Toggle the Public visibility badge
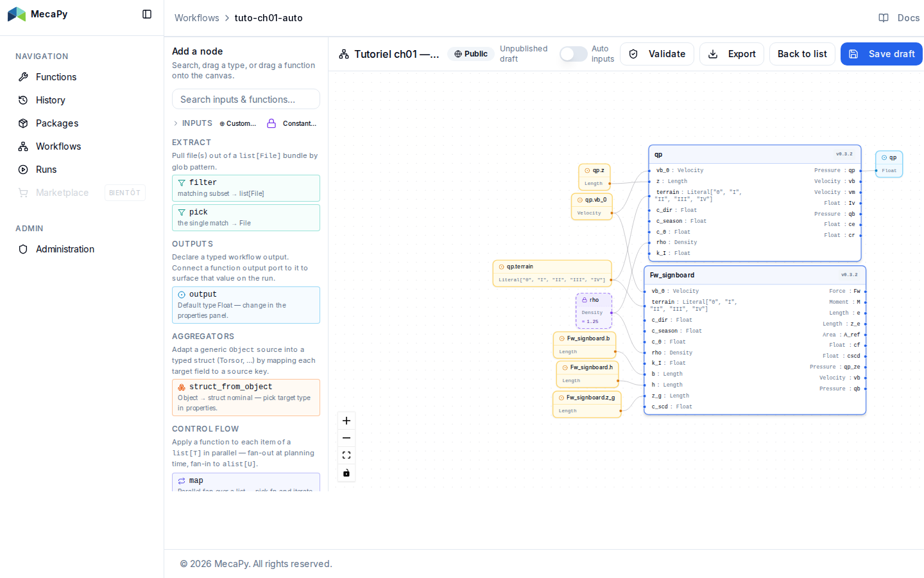Image resolution: width=924 pixels, height=578 pixels. 471,54
